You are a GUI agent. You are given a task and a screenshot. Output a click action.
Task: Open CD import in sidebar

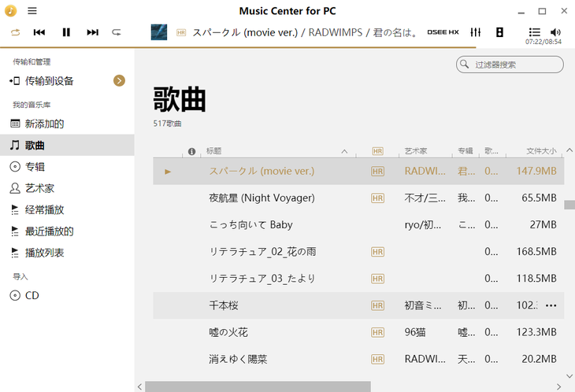pos(67,295)
